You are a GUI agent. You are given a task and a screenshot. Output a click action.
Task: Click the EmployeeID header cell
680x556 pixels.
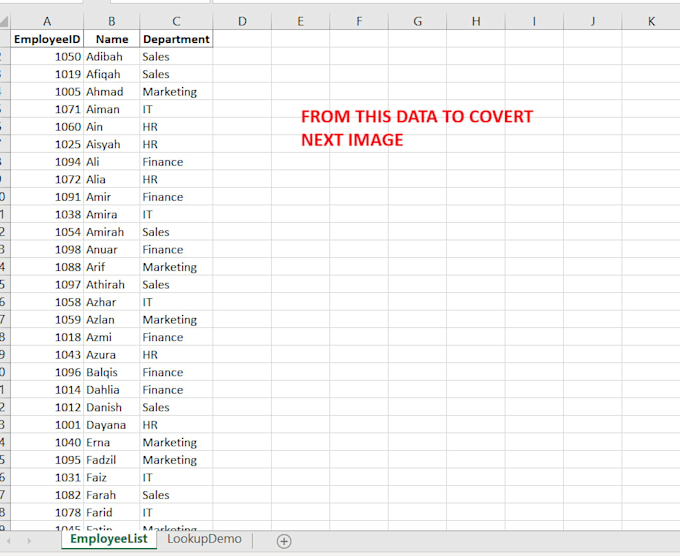point(47,39)
